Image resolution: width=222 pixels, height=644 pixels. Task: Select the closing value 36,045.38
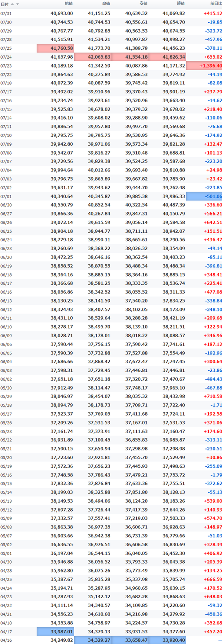[174, 561]
